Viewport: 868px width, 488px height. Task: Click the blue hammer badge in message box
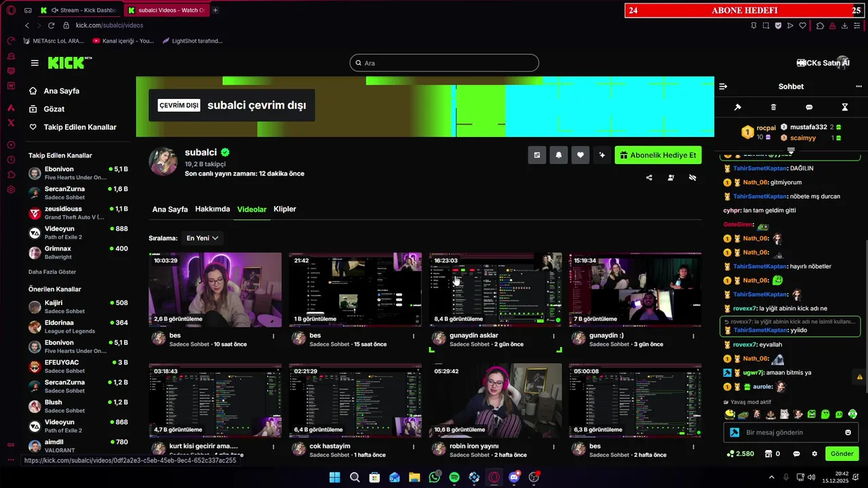click(734, 432)
